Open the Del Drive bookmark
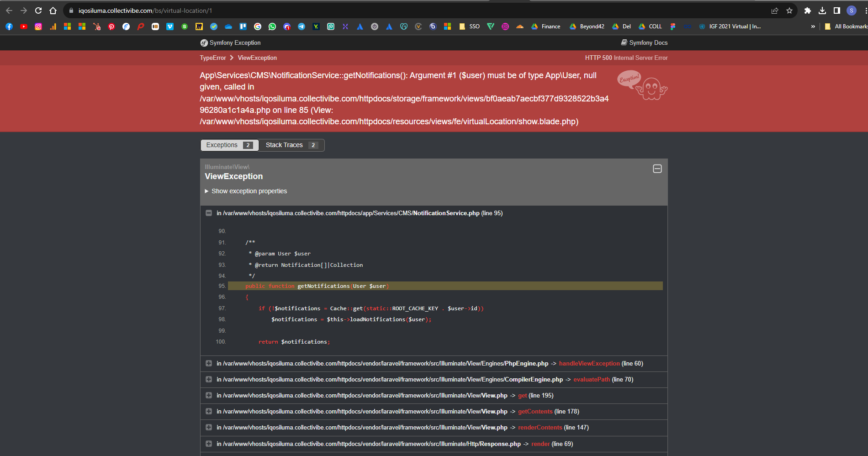This screenshot has height=456, width=868. pyautogui.click(x=622, y=27)
